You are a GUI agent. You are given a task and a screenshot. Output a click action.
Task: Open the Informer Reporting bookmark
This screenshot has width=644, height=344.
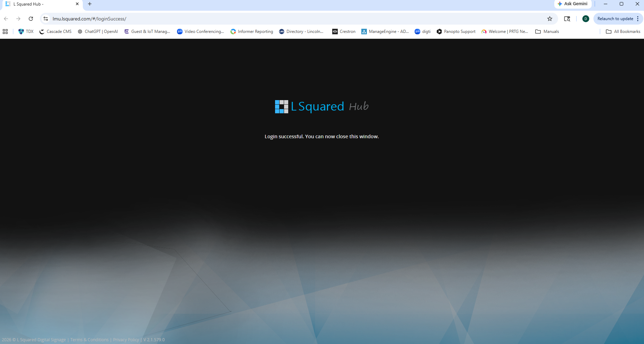coord(252,32)
